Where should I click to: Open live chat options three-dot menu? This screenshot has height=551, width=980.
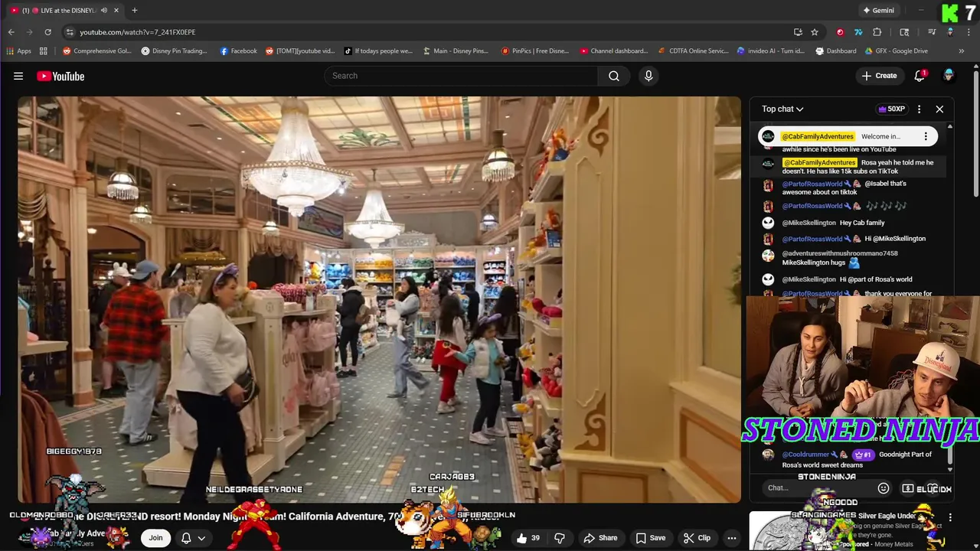point(920,109)
